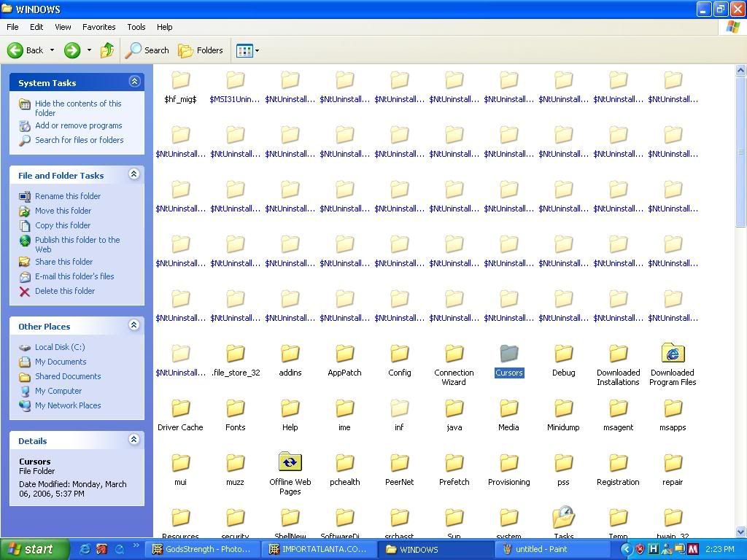Click the green Forward arrow icon
The height and width of the screenshot is (560, 747).
click(x=71, y=50)
